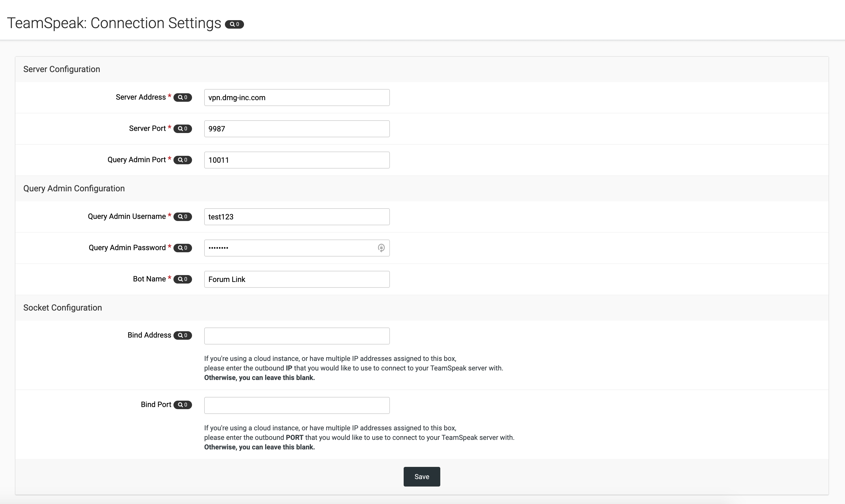Click the search badge next to Server Port

click(182, 129)
